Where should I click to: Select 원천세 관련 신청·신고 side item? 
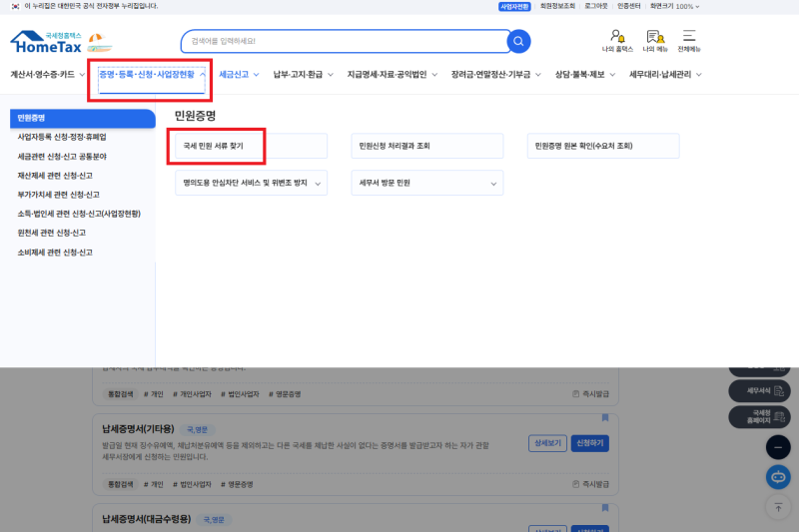click(x=52, y=233)
